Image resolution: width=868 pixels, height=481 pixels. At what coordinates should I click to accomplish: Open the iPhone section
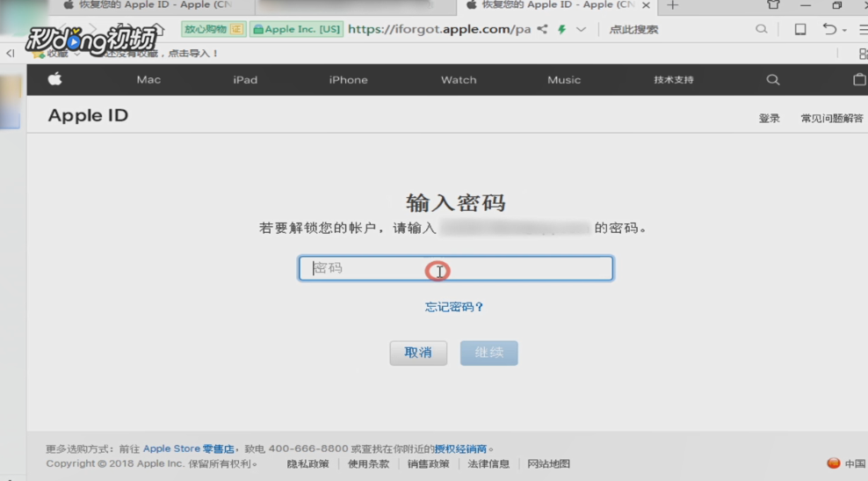click(348, 80)
